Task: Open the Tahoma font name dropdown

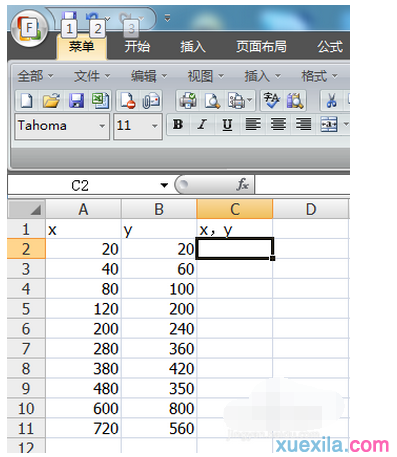Action: pos(102,126)
